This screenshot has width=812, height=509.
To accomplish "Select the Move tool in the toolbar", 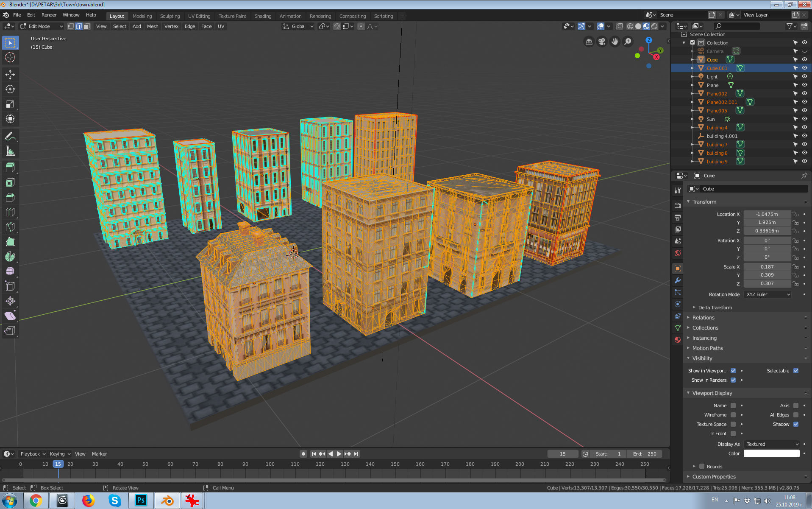I will 10,75.
